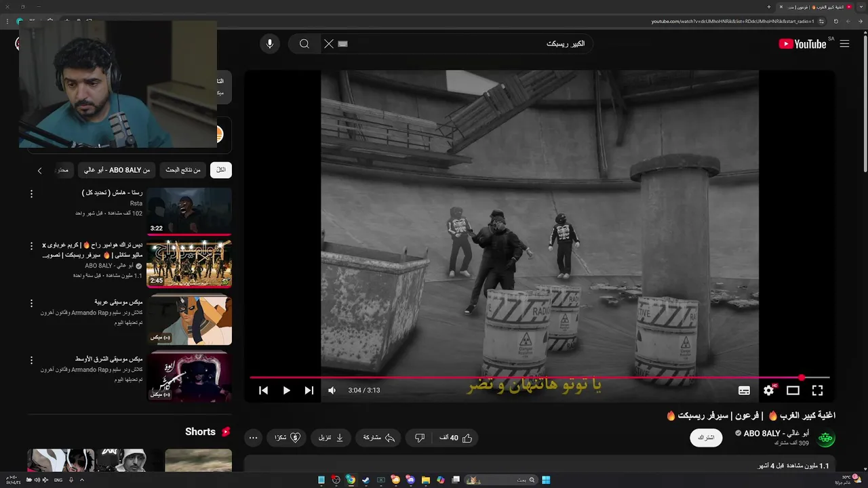
Task: Click the magnifier search button
Action: [304, 44]
